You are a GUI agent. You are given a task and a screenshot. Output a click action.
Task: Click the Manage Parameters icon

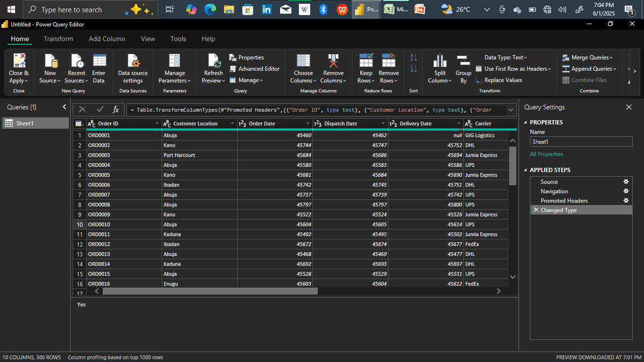pos(174,60)
